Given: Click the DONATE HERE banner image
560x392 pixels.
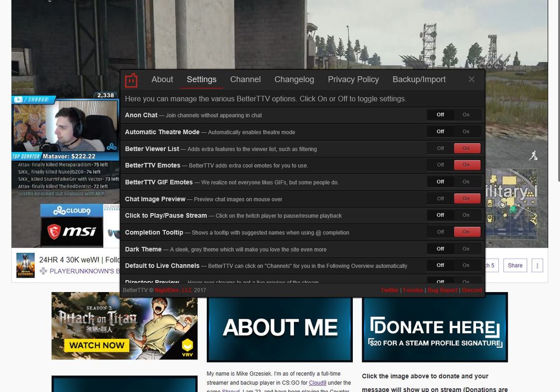Looking at the screenshot, I should 434,327.
